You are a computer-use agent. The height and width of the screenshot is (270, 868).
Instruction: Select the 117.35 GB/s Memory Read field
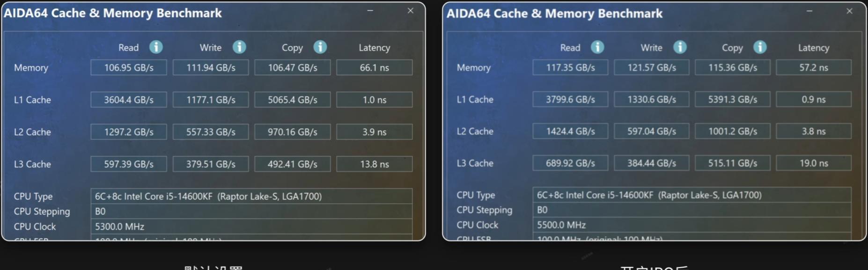pos(570,67)
